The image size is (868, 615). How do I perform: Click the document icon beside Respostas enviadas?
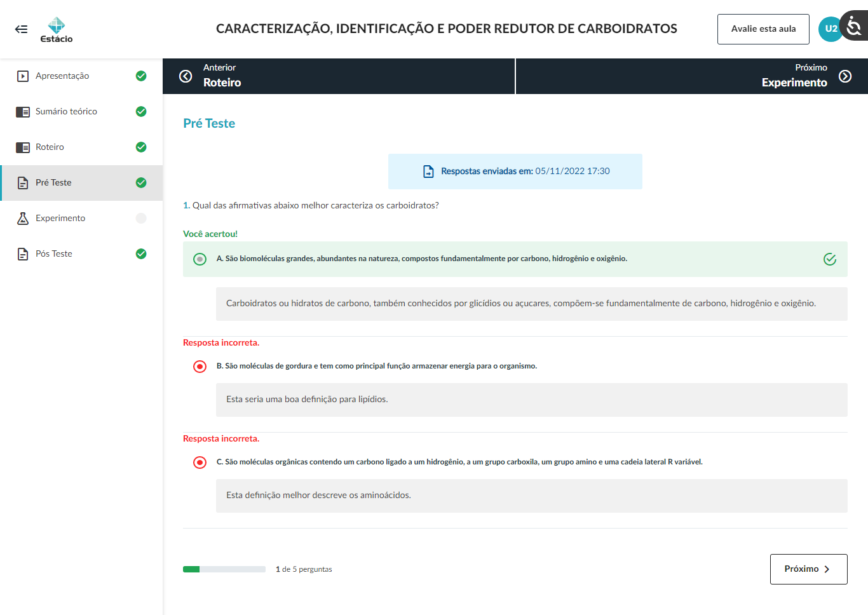pyautogui.click(x=428, y=172)
